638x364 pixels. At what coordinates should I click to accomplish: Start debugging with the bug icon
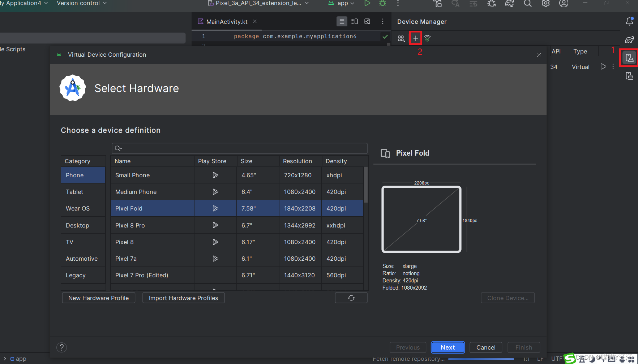[x=382, y=3]
